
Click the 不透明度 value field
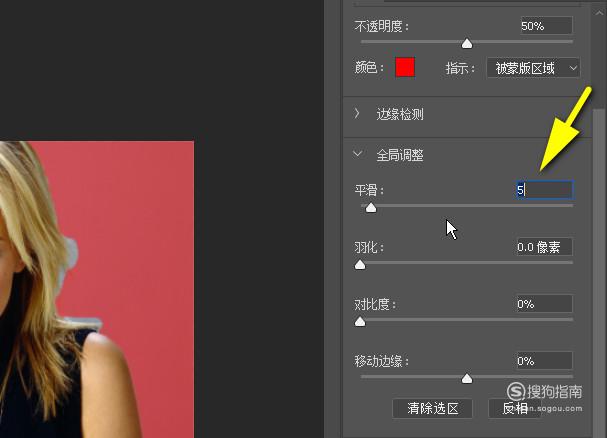546,26
